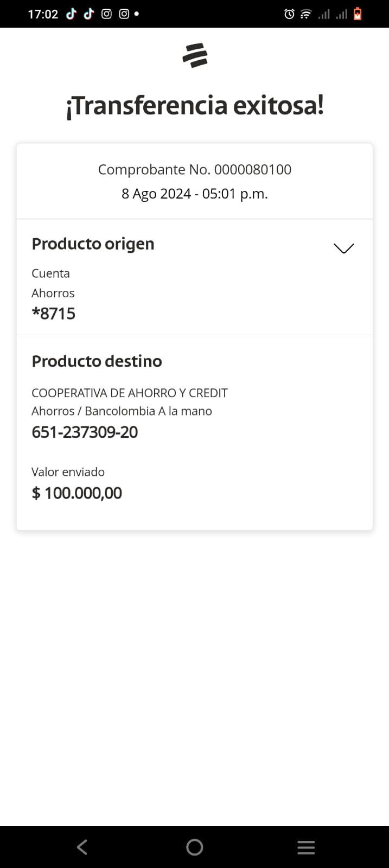This screenshot has width=389, height=868.
Task: Tap the Bancolombia logo at the top
Action: coord(195,55)
